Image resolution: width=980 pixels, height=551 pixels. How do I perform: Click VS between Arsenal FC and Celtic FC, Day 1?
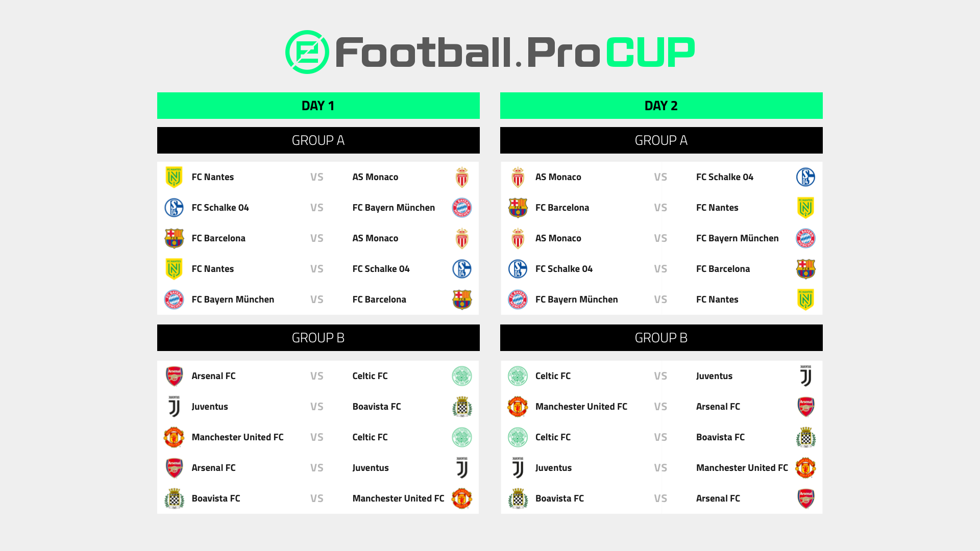click(316, 376)
